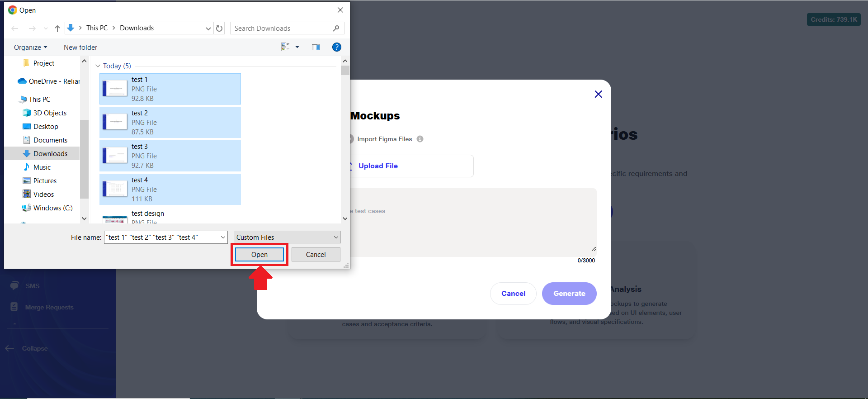Select the Import Figma Files radio option
Image resolution: width=868 pixels, height=399 pixels.
click(x=352, y=139)
